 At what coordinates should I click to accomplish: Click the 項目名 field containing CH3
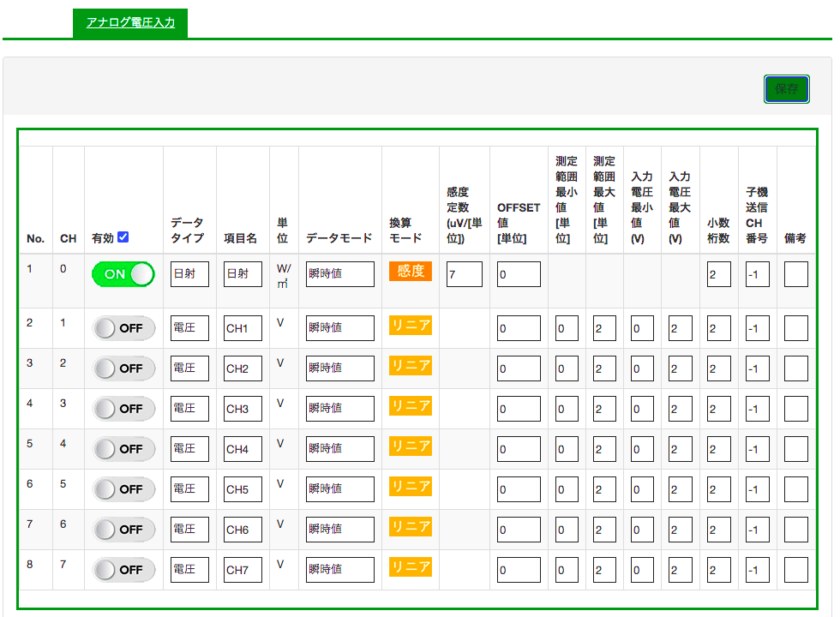coord(243,409)
